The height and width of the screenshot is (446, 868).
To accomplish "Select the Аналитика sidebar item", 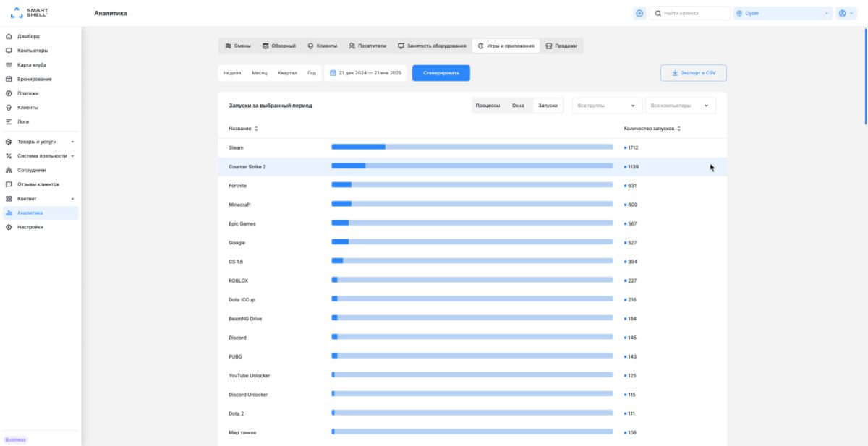I will 41,213.
